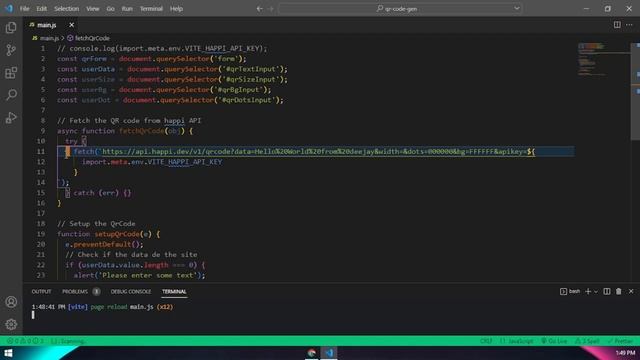Close the main.js editor tab

(x=71, y=25)
